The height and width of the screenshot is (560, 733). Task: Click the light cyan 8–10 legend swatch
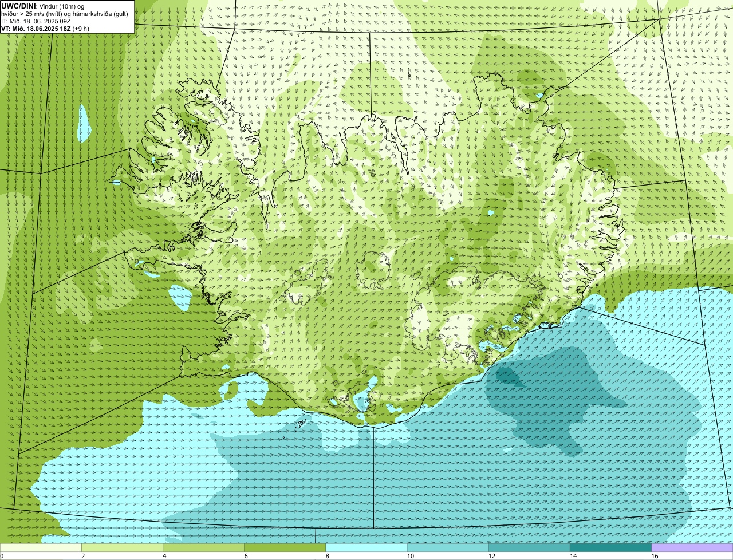[366, 548]
